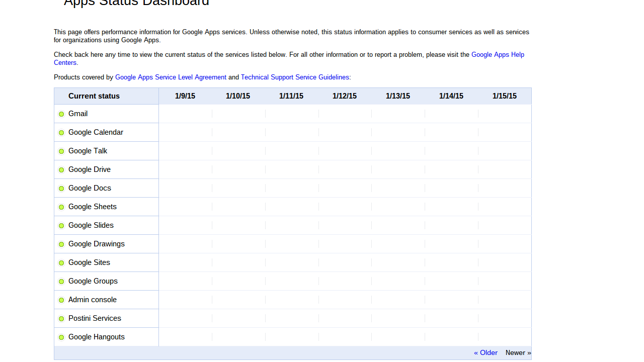
Task: Click the Google Slides service name
Action: click(91, 225)
